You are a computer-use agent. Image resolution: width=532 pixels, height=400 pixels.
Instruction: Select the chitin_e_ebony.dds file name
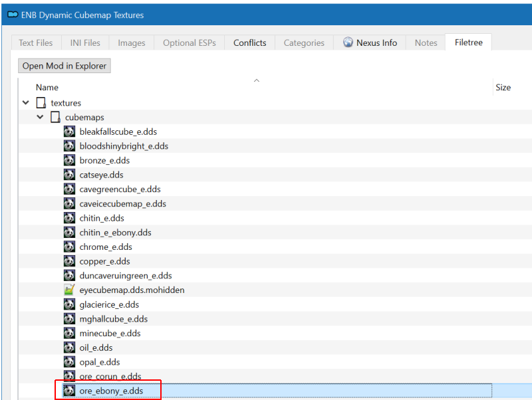(115, 233)
